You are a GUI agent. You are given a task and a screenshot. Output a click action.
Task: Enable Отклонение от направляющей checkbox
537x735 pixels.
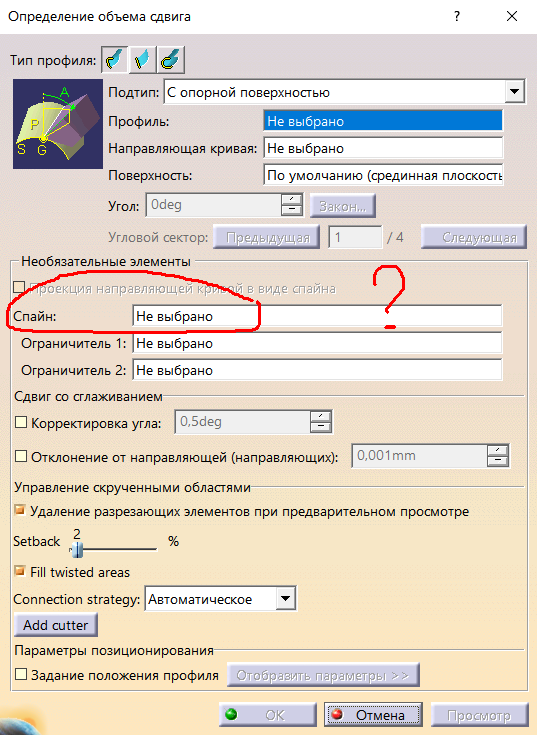(x=21, y=456)
